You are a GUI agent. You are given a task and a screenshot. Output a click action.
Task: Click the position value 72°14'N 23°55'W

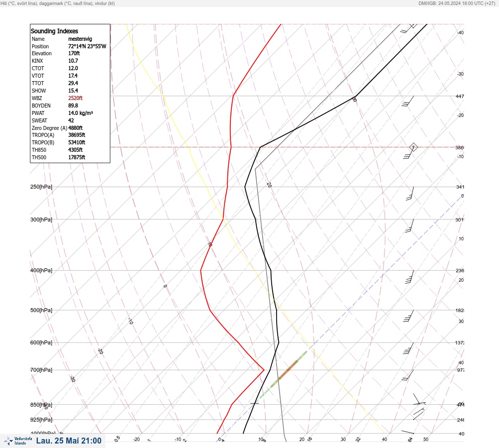87,46
